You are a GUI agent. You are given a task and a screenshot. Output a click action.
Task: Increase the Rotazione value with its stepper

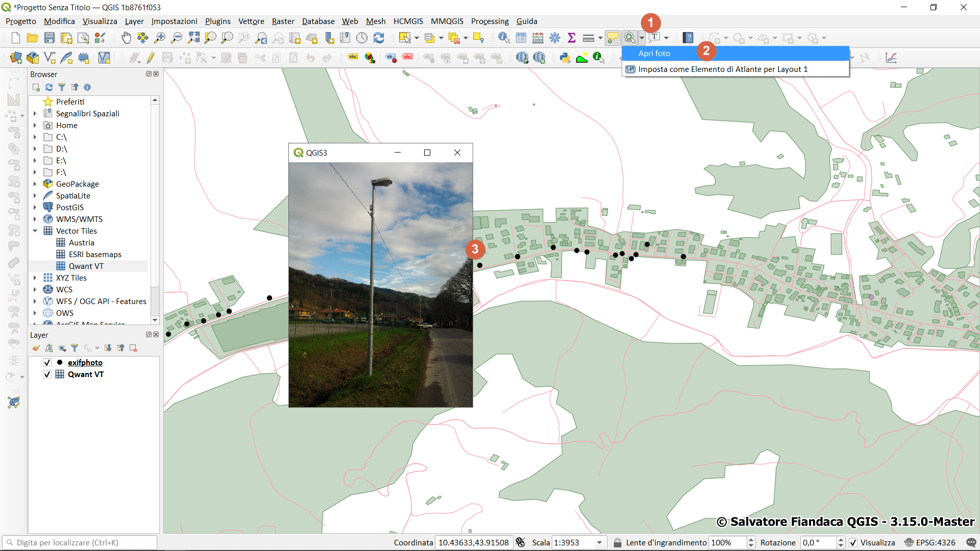tap(841, 540)
